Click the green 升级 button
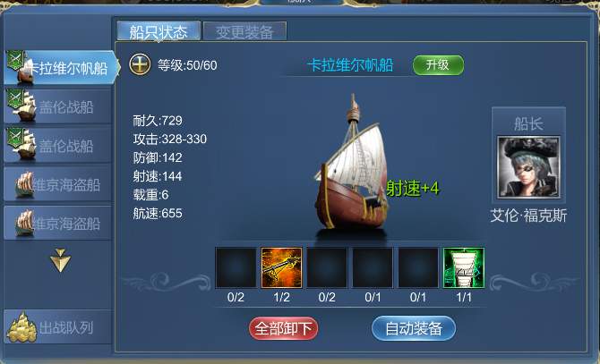The height and width of the screenshot is (364, 600). [x=438, y=65]
